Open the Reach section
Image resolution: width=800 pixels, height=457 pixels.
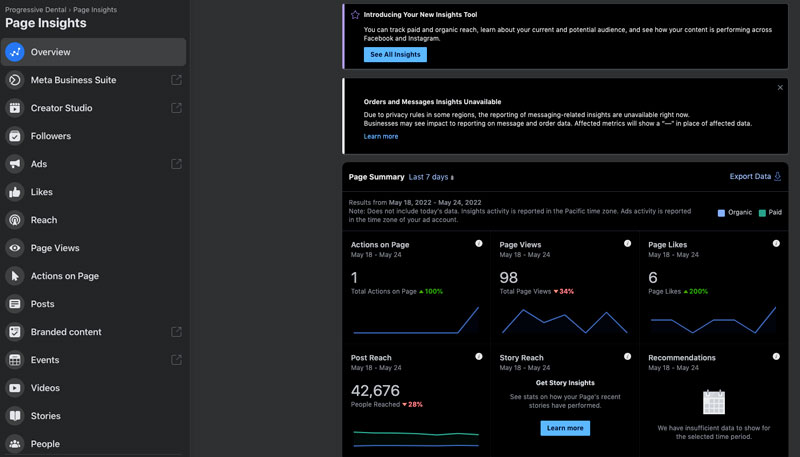coord(93,220)
